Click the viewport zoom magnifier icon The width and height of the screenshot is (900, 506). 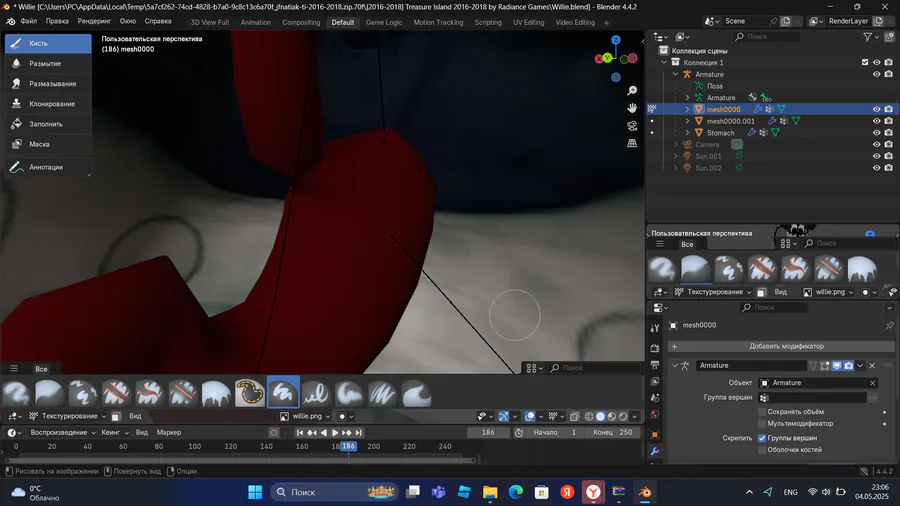click(x=632, y=91)
